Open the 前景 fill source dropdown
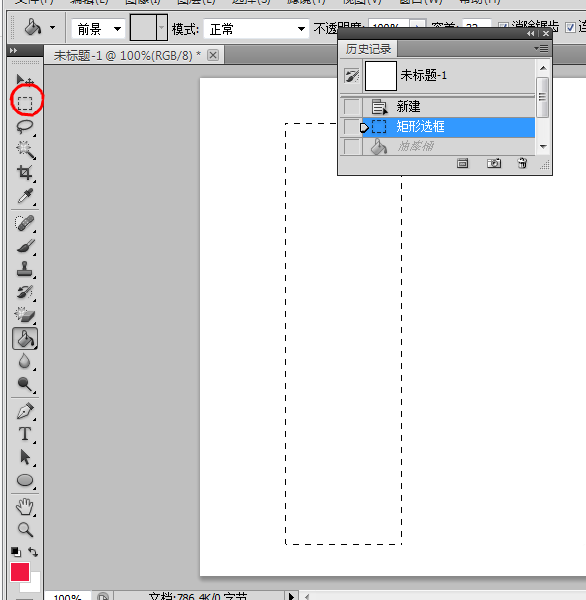Viewport: 586px width, 600px height. pyautogui.click(x=98, y=29)
